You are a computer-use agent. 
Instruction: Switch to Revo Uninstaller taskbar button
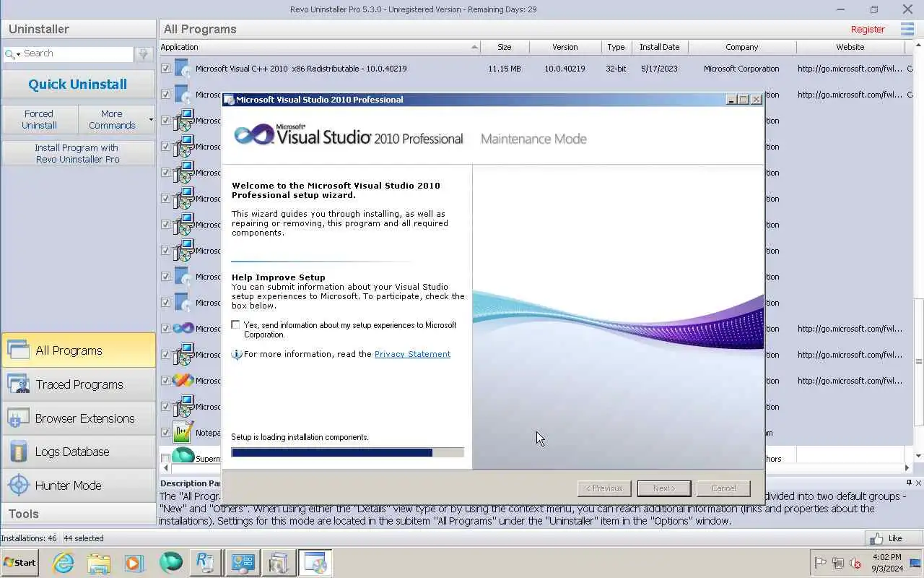click(206, 562)
